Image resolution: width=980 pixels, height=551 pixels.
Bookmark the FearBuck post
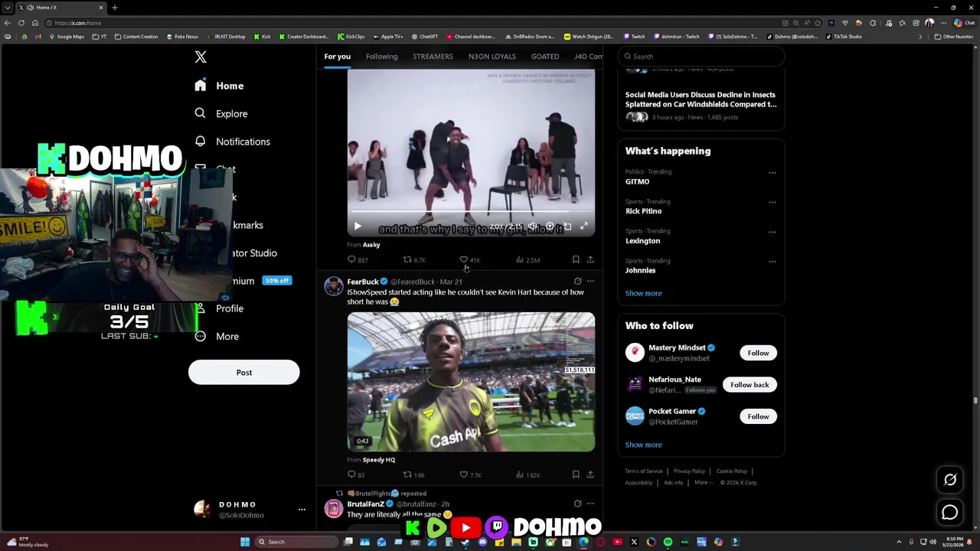[x=576, y=475]
